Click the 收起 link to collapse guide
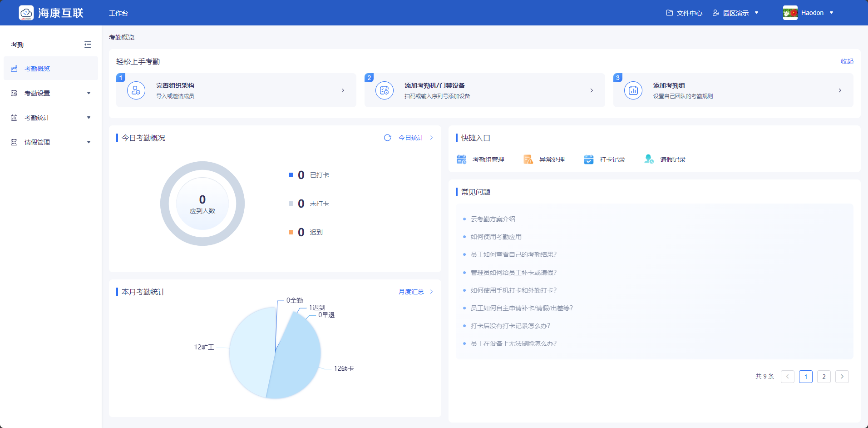The height and width of the screenshot is (428, 868). pos(847,61)
